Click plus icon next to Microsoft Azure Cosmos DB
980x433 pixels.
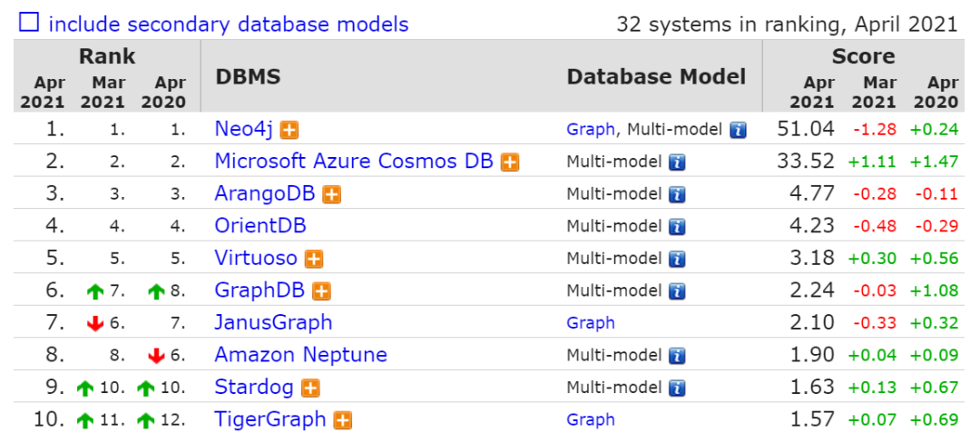pos(511,162)
